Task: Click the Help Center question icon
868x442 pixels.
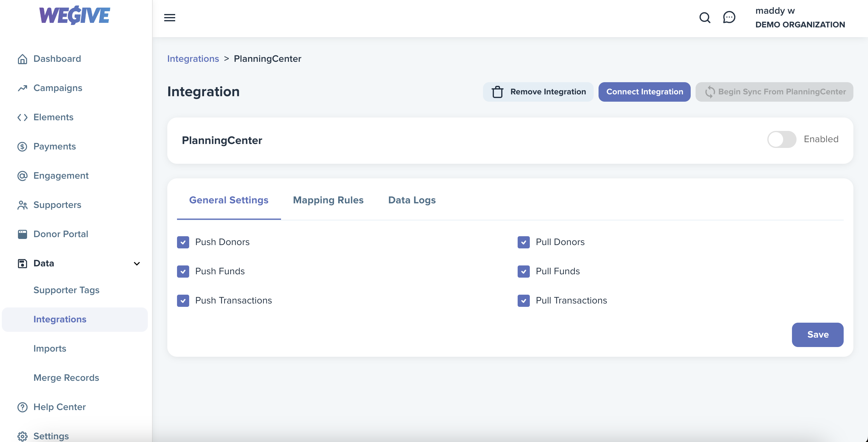Action: (x=22, y=407)
